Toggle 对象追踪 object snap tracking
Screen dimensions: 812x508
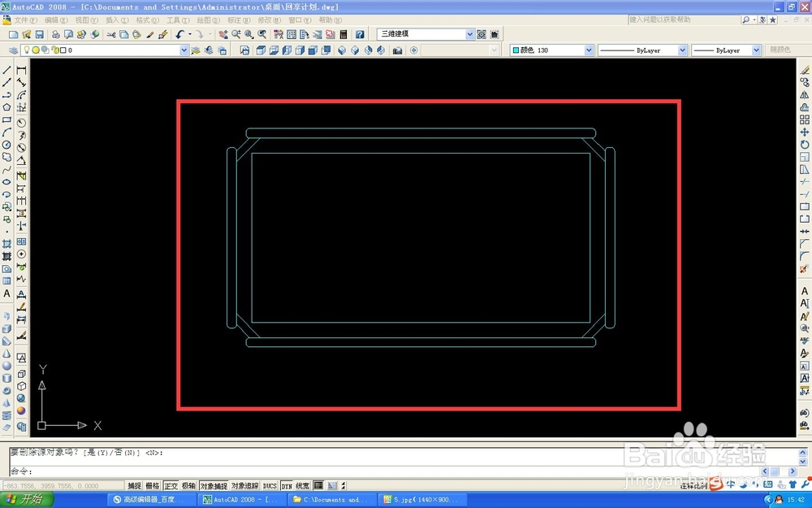(244, 486)
